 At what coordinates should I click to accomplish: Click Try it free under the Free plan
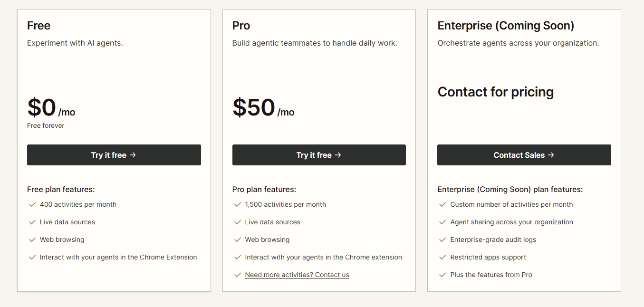coord(114,154)
